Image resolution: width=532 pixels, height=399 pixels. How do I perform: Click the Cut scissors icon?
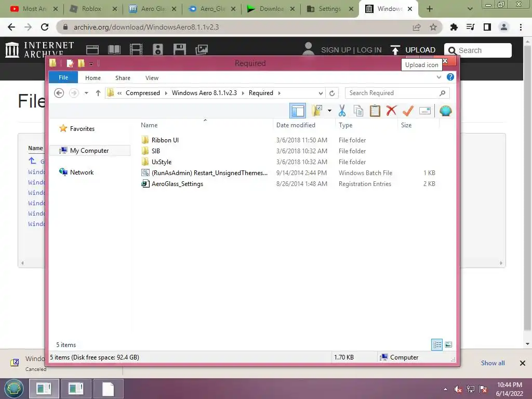click(342, 111)
